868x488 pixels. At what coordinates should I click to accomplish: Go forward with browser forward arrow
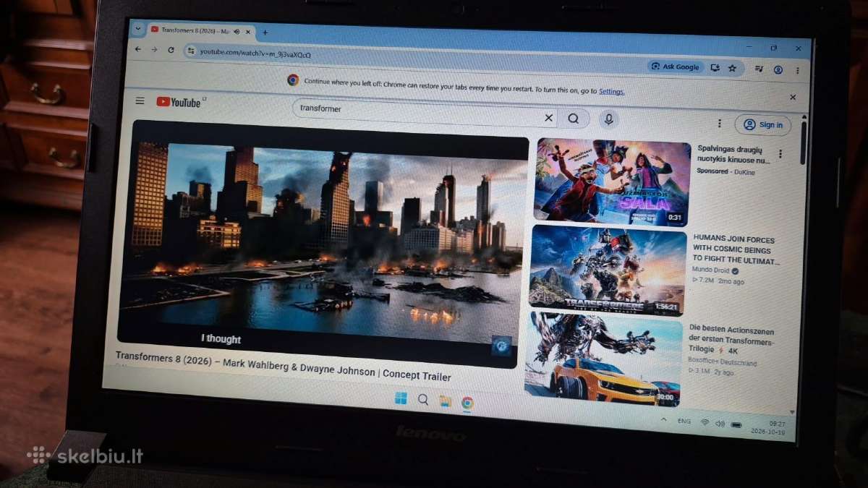pos(154,49)
